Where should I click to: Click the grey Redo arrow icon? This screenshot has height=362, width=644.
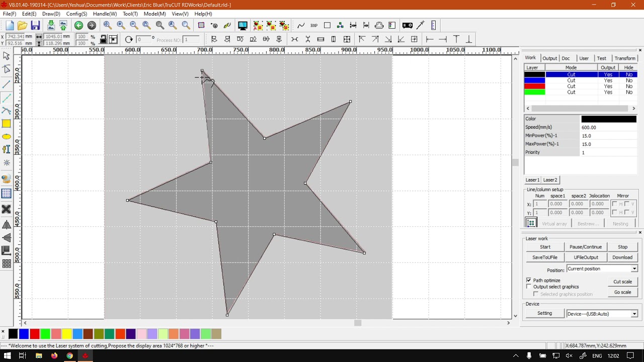[92, 26]
